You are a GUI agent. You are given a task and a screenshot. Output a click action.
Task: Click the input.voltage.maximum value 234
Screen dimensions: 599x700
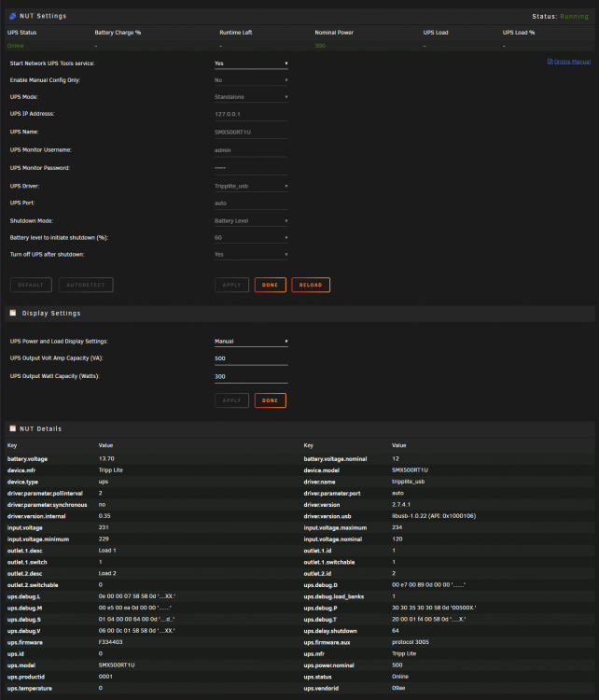397,527
